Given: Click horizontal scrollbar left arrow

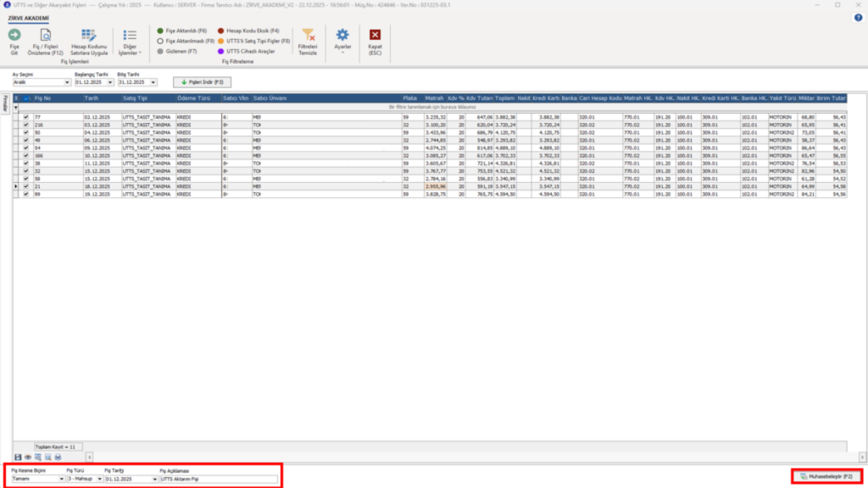Looking at the screenshot, I should coord(89,457).
